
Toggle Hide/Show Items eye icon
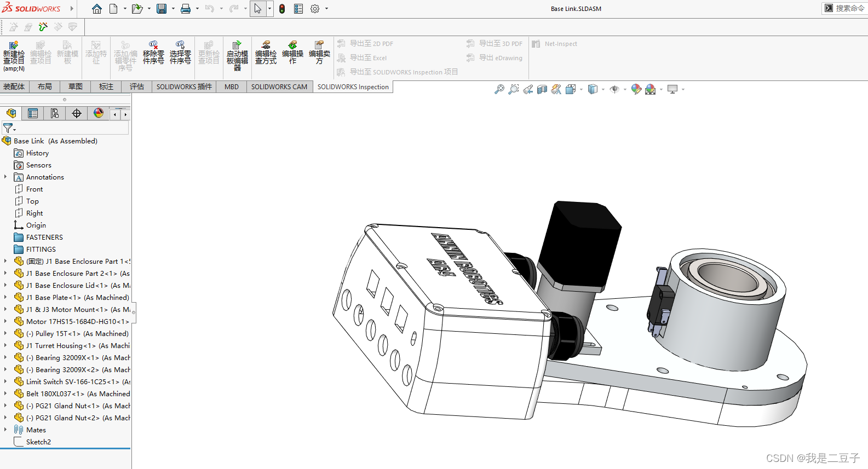[x=614, y=89]
